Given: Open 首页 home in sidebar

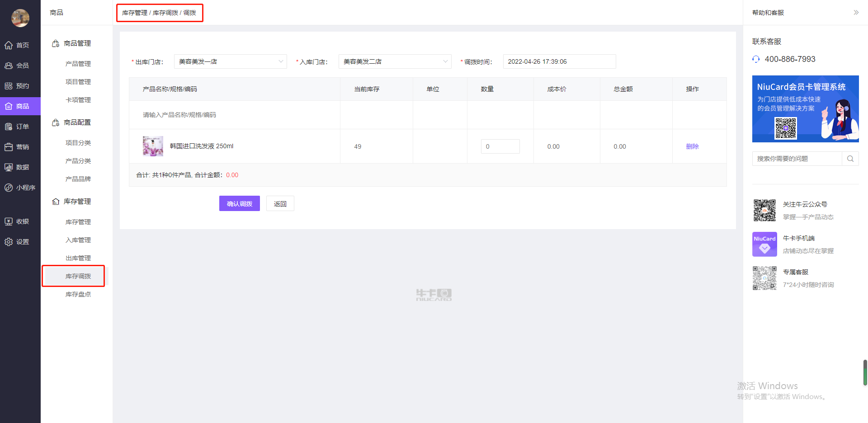Looking at the screenshot, I should point(17,45).
